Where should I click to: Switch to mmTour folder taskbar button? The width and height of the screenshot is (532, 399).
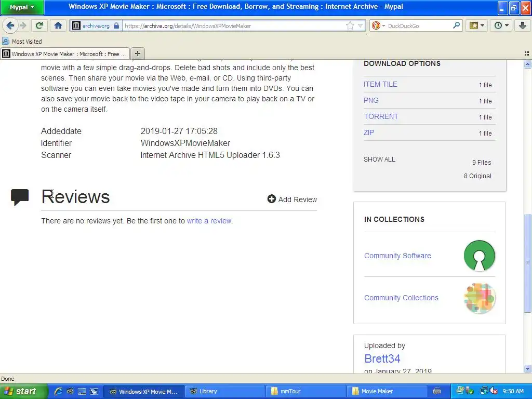[x=305, y=391]
